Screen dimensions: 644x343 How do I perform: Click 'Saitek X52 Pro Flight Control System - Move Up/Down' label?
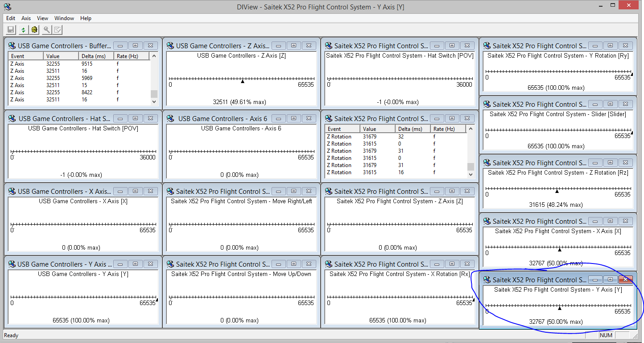pos(241,274)
